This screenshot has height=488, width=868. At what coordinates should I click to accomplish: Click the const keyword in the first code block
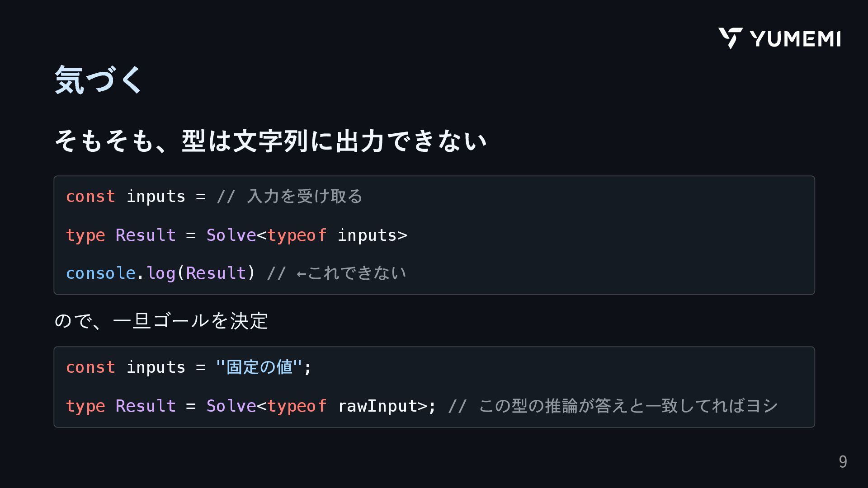(x=90, y=197)
